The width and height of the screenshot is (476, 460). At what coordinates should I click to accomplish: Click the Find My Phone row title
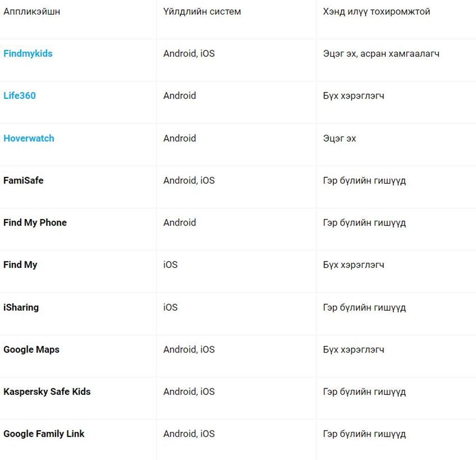pos(35,223)
